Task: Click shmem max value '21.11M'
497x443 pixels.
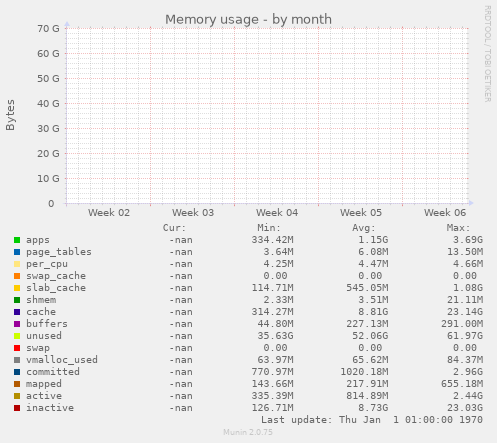Action: (465, 300)
